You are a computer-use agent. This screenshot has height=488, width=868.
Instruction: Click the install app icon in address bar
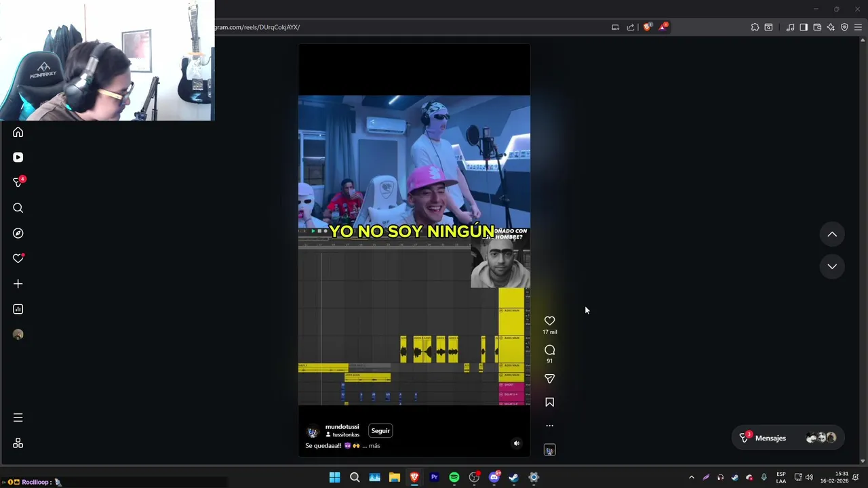tap(615, 27)
